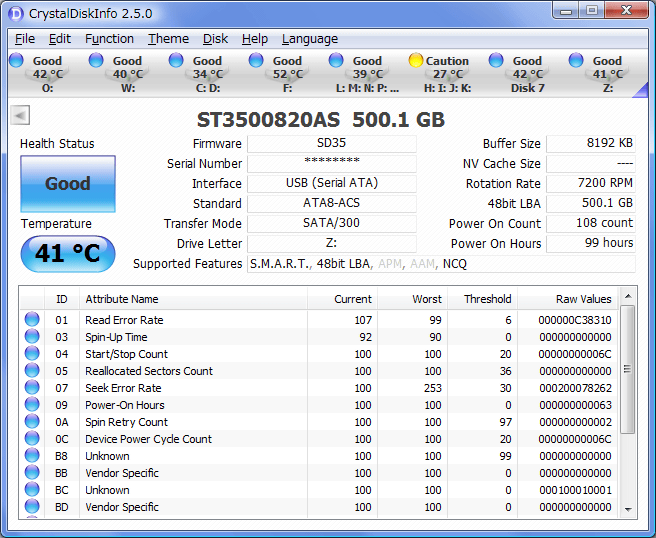
Task: Select the drive F: status orb at 52 °C
Action: (256, 61)
